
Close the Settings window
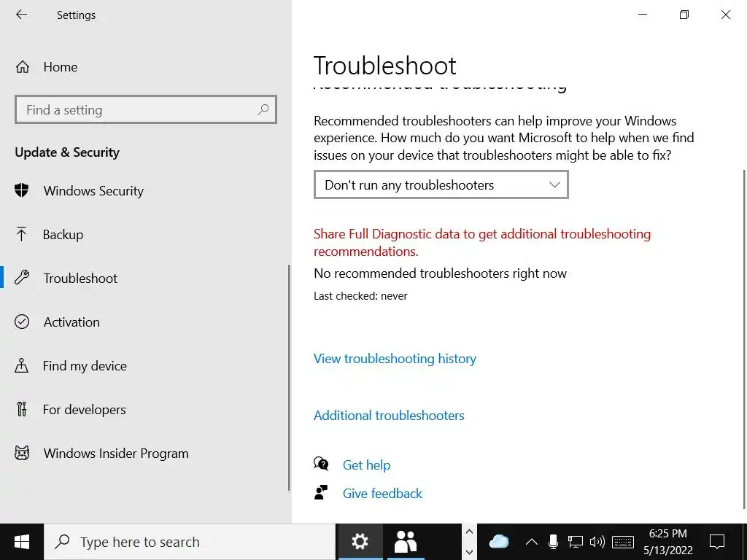point(726,15)
